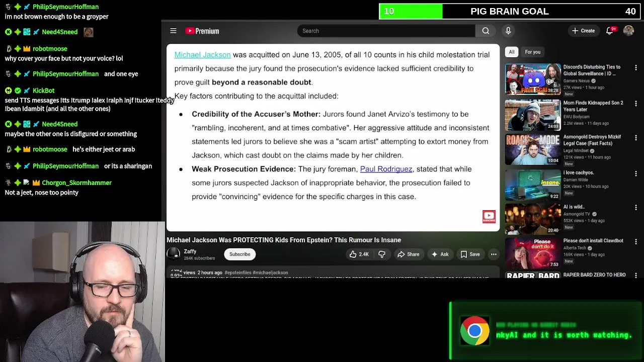This screenshot has height=362, width=644.
Task: Click the Legal Mindset channel name
Action: [x=577, y=150]
